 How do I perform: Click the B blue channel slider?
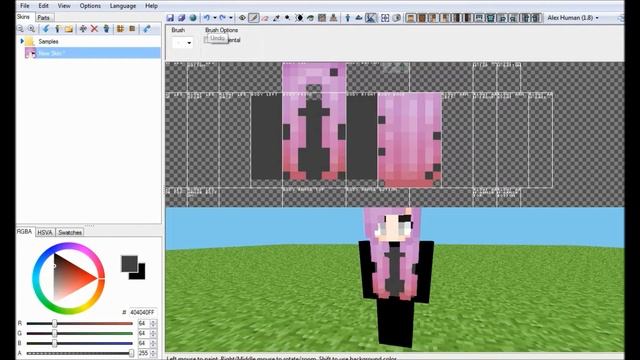tap(80, 343)
